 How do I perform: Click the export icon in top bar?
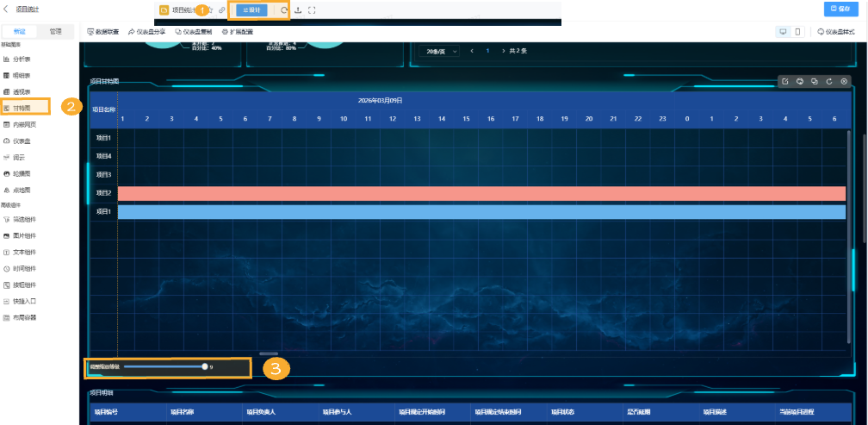click(x=298, y=10)
